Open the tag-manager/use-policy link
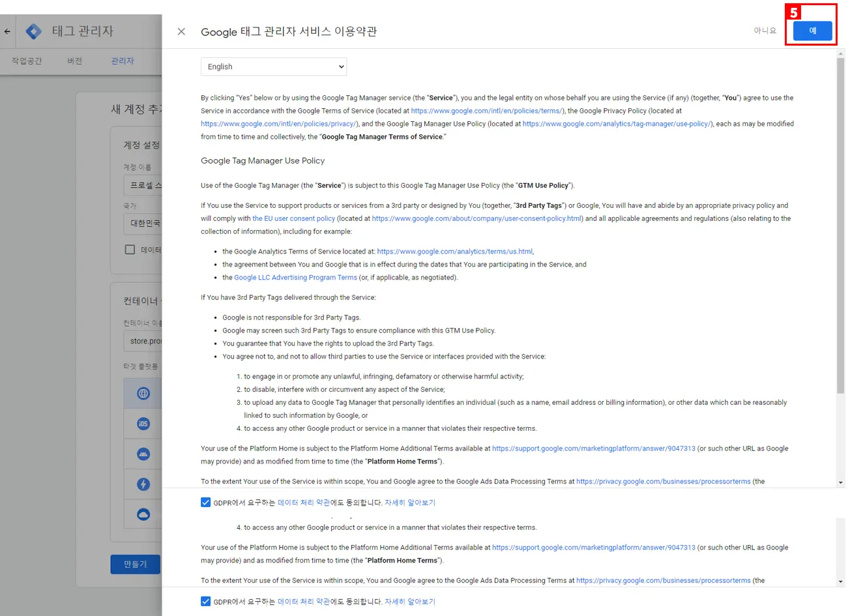848x616 pixels. click(617, 124)
